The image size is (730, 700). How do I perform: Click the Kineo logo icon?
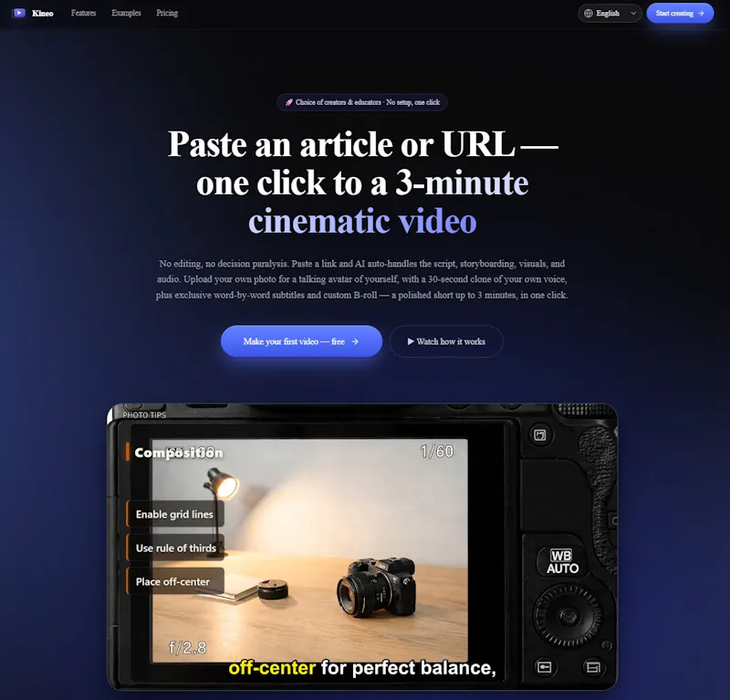[x=18, y=13]
